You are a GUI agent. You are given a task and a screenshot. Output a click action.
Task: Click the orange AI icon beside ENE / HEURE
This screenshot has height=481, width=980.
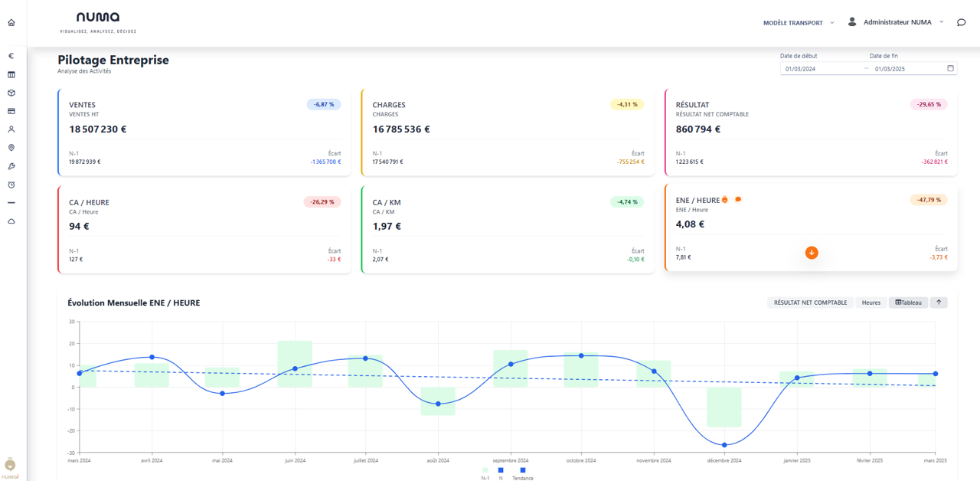click(x=725, y=199)
